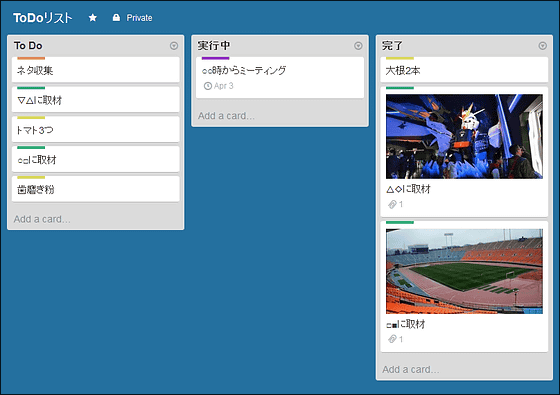Open the 実行中 list menu arrow
Viewport: 560px width, 395px height.
point(358,46)
